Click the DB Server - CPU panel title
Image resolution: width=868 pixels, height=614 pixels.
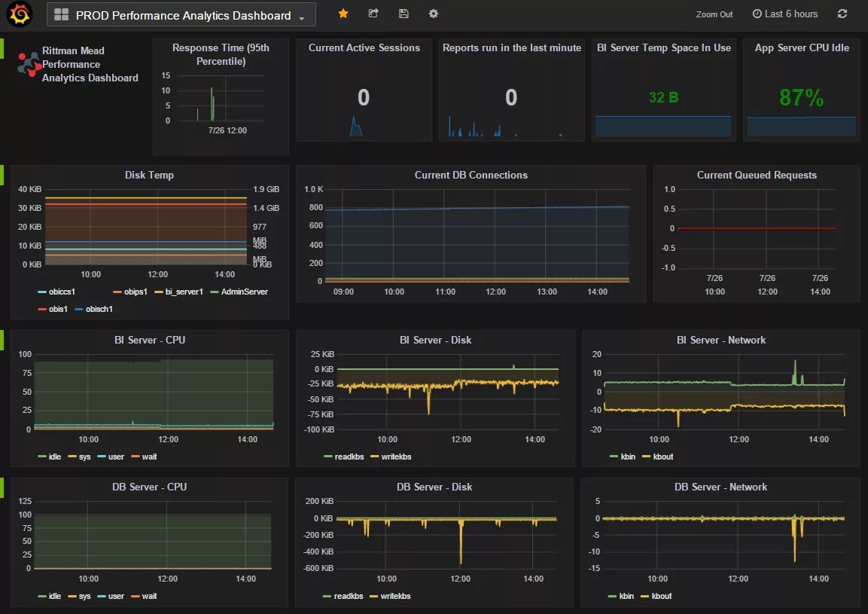pyautogui.click(x=150, y=487)
